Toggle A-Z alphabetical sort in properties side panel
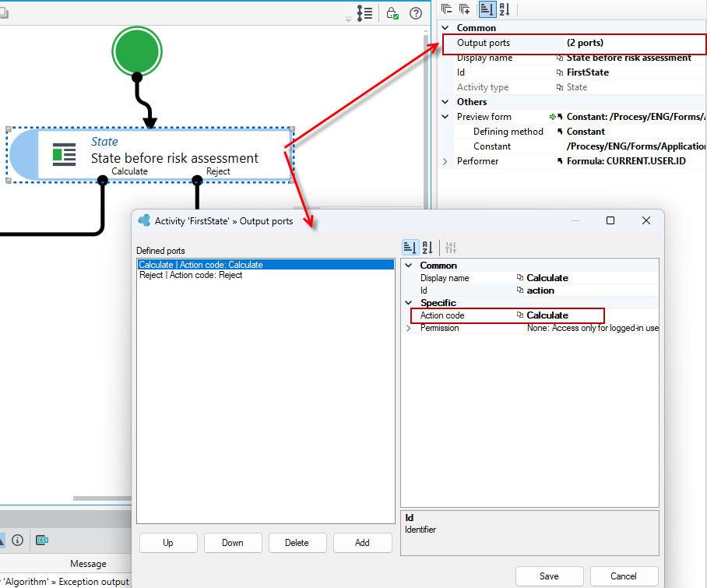The width and height of the screenshot is (707, 588). (x=505, y=9)
